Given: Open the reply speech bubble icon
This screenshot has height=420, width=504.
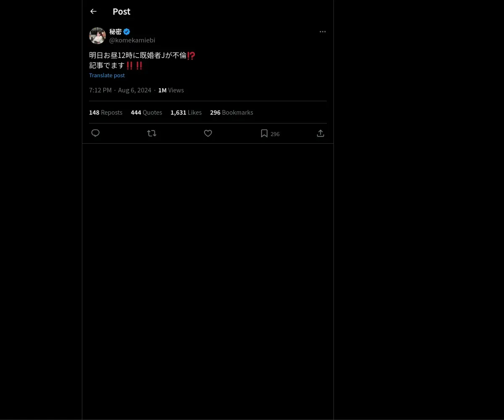Looking at the screenshot, I should tap(95, 133).
